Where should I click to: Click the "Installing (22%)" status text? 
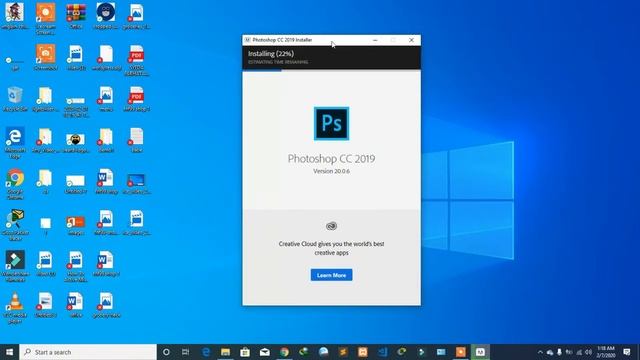[271, 53]
